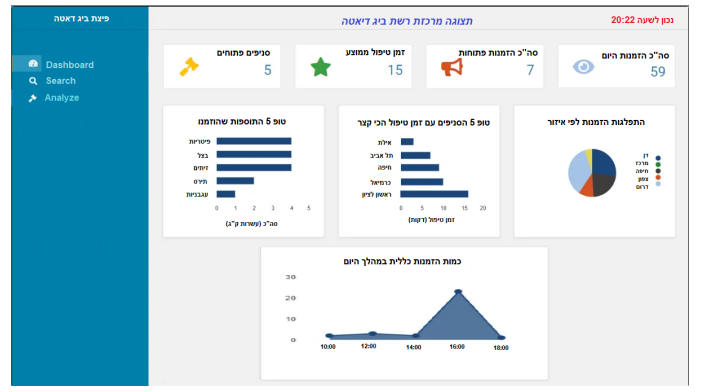The image size is (702, 392).
Task: Click the orange legend dot
Action: [658, 178]
